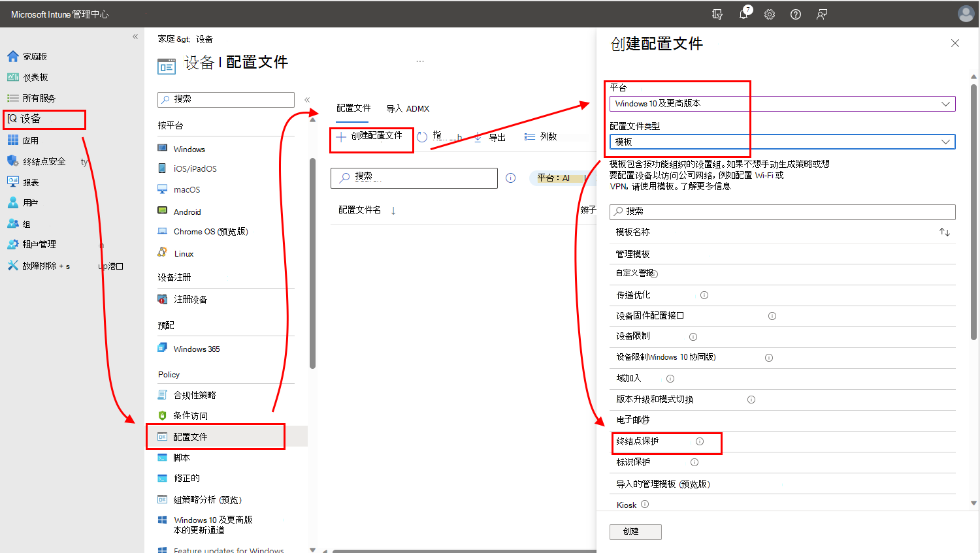Click 导出 export button
The height and width of the screenshot is (553, 980).
[490, 136]
